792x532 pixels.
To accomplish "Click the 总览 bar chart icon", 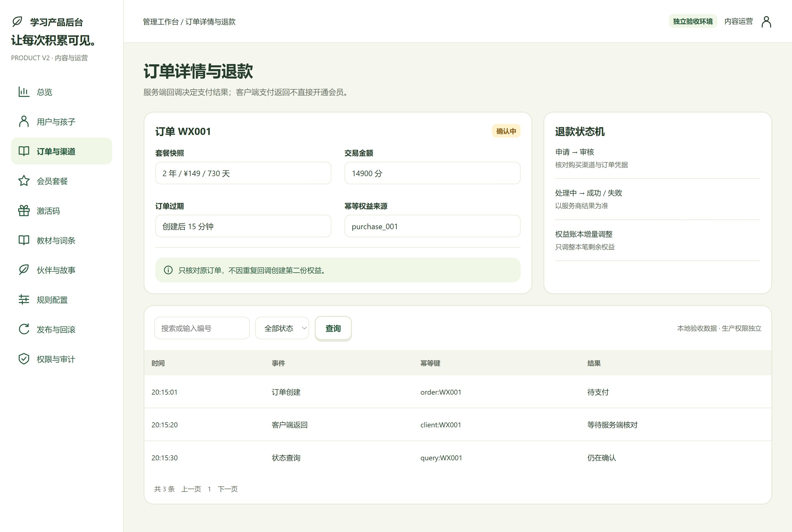I will [x=24, y=92].
